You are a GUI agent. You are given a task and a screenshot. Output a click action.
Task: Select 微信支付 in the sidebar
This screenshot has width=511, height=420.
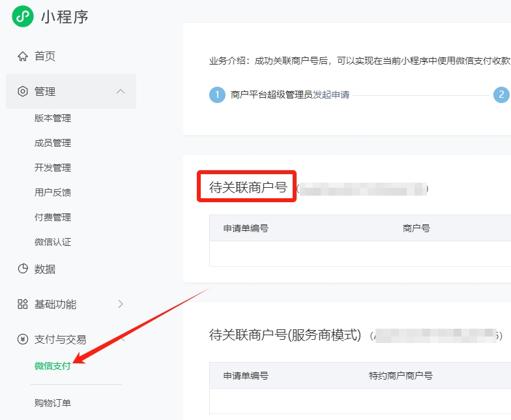pyautogui.click(x=53, y=366)
